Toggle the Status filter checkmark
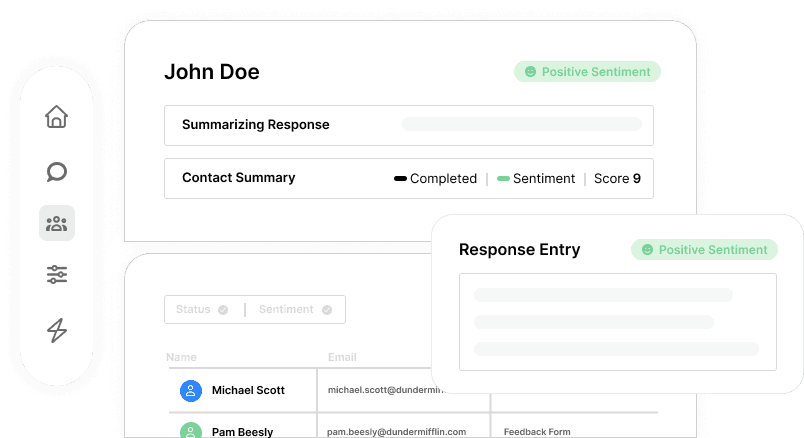Image resolution: width=804 pixels, height=438 pixels. 223,310
